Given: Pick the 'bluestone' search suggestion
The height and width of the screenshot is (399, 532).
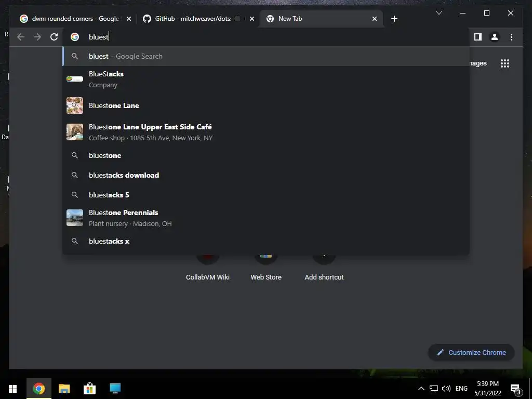Looking at the screenshot, I should click(x=267, y=155).
